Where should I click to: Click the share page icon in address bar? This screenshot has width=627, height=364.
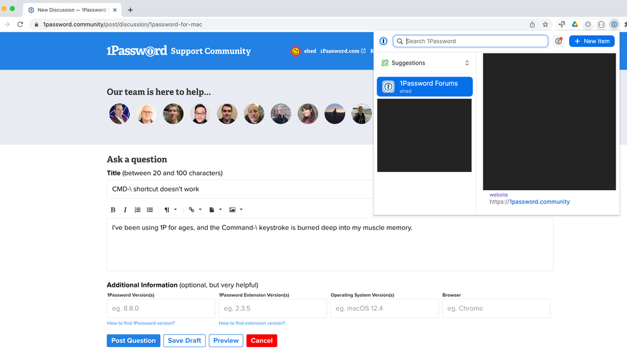532,24
